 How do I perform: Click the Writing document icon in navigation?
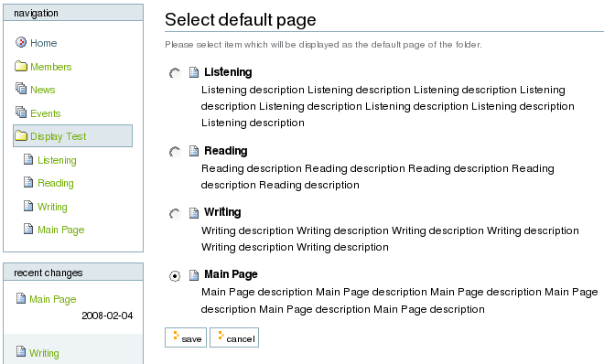(x=28, y=206)
